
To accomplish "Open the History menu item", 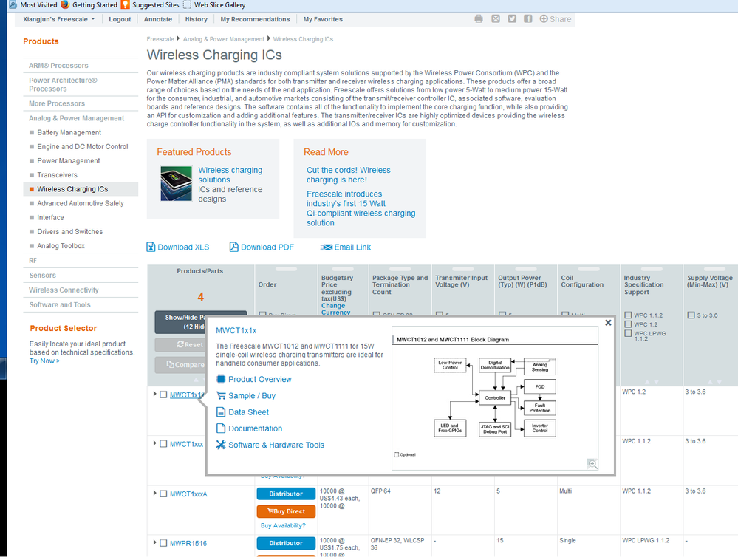I will [197, 19].
